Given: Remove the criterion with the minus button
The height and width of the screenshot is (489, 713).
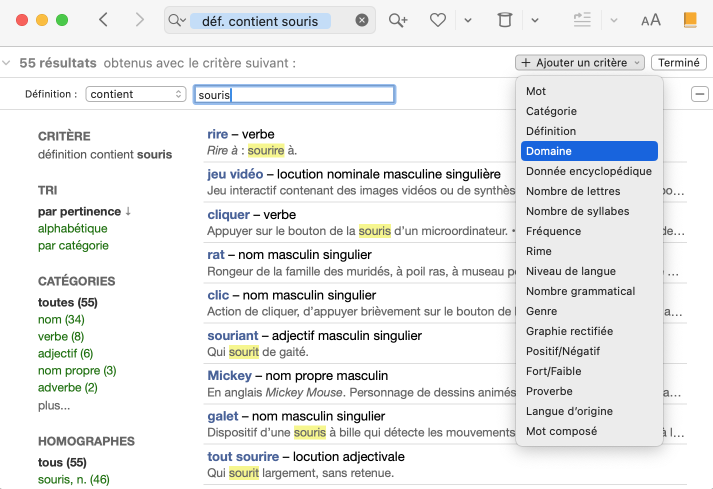Looking at the screenshot, I should 699,94.
